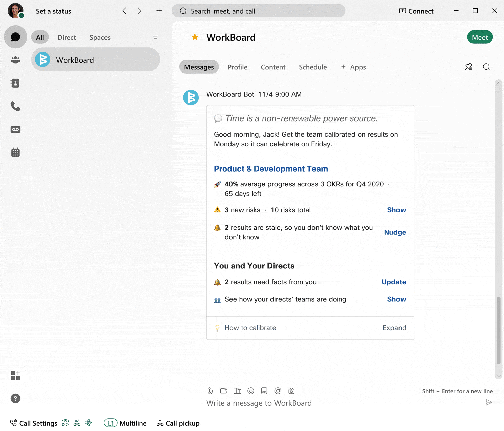Switch to the Content tab

[x=273, y=67]
